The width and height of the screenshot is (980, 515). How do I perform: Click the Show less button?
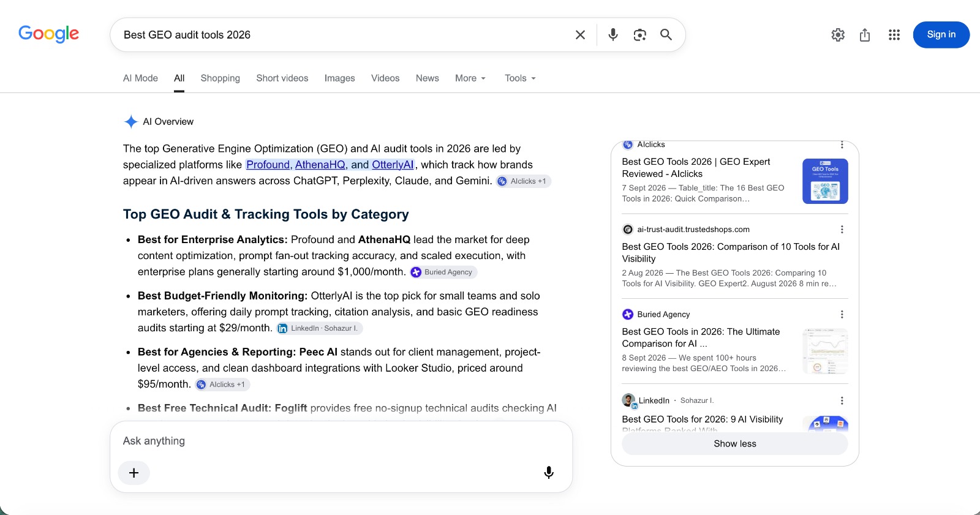pyautogui.click(x=735, y=443)
